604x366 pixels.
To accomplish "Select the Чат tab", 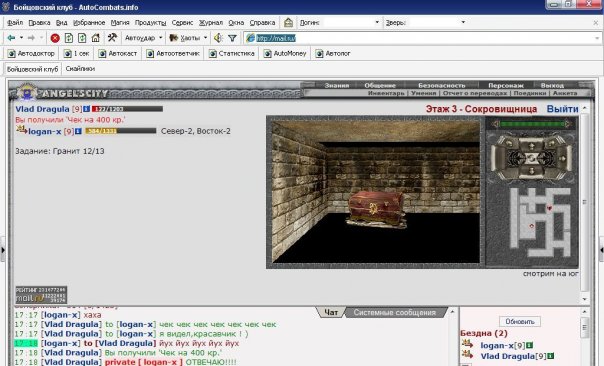I will tap(331, 312).
